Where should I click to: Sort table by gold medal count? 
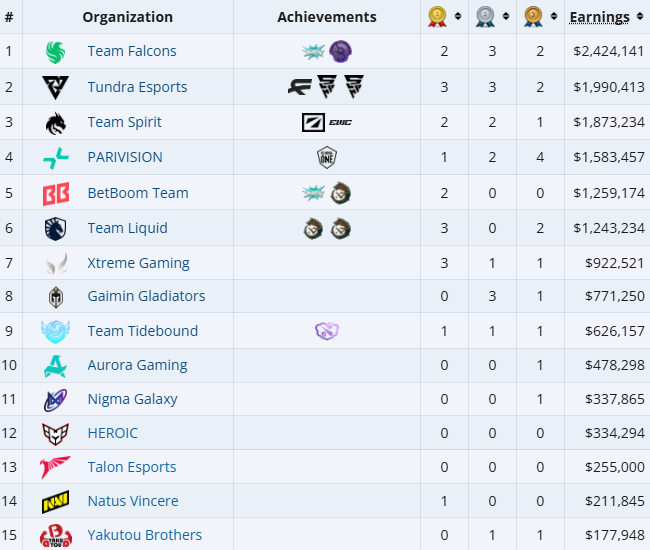458,16
